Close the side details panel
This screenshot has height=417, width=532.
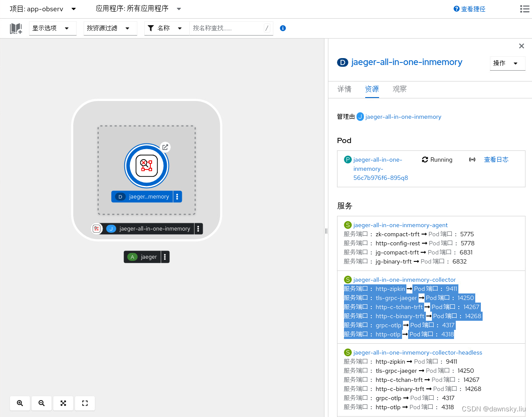click(x=522, y=46)
